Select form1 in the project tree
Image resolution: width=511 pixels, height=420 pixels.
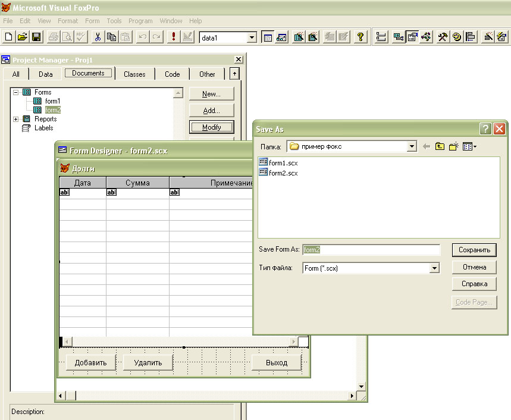point(52,101)
